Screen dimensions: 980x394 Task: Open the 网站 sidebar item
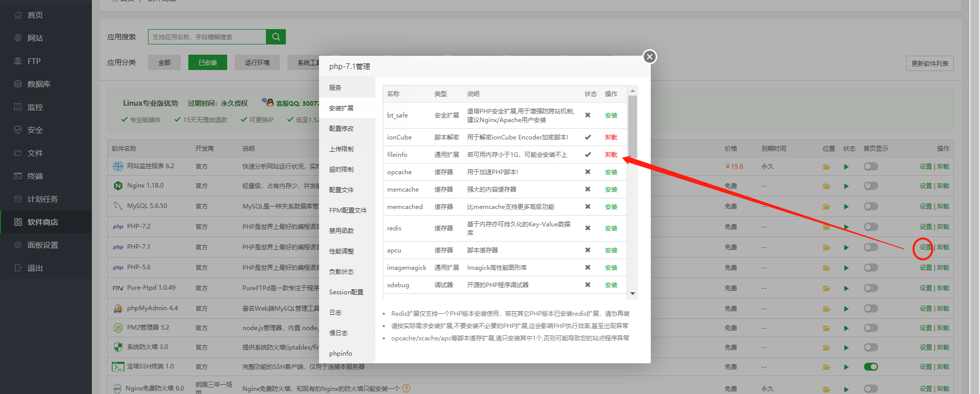[x=35, y=38]
